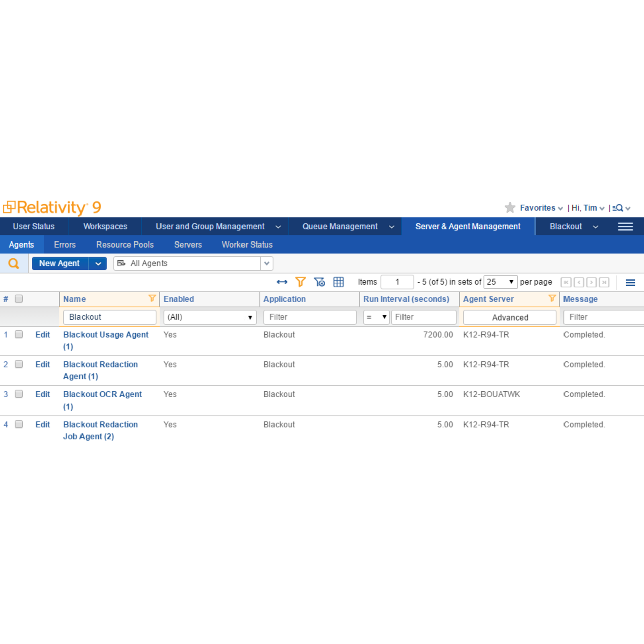This screenshot has width=644, height=644.
Task: Click the fit-to-width double arrow icon
Action: [x=282, y=282]
